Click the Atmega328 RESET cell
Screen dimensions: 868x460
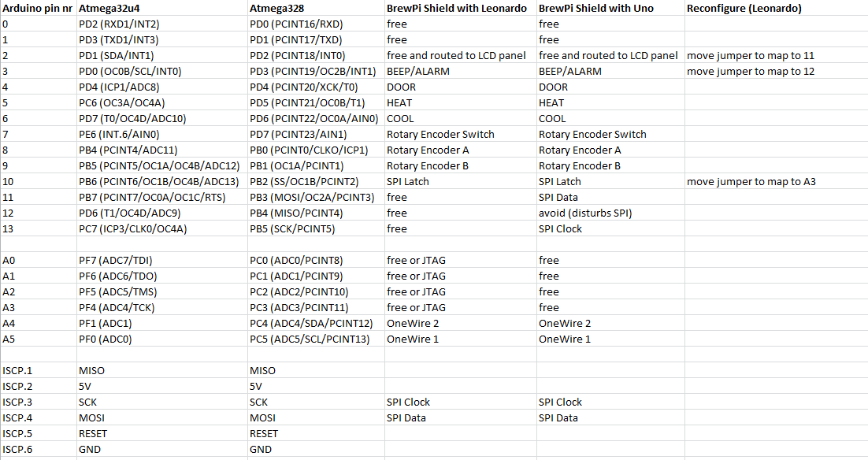click(x=316, y=434)
